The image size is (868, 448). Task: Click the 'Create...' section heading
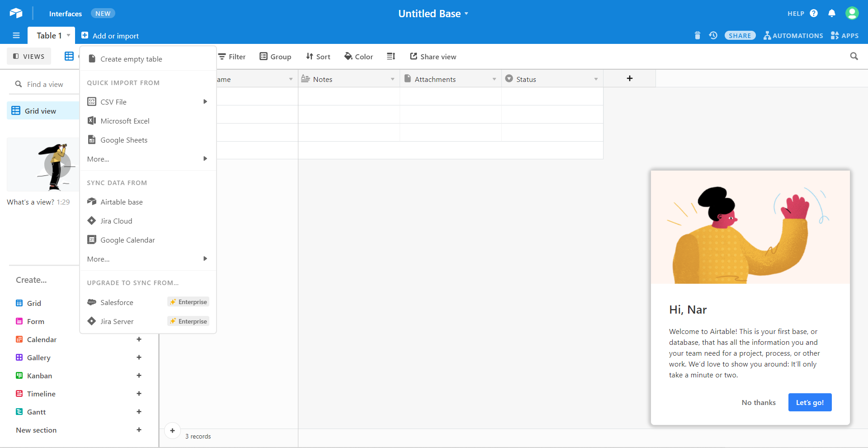pos(31,280)
